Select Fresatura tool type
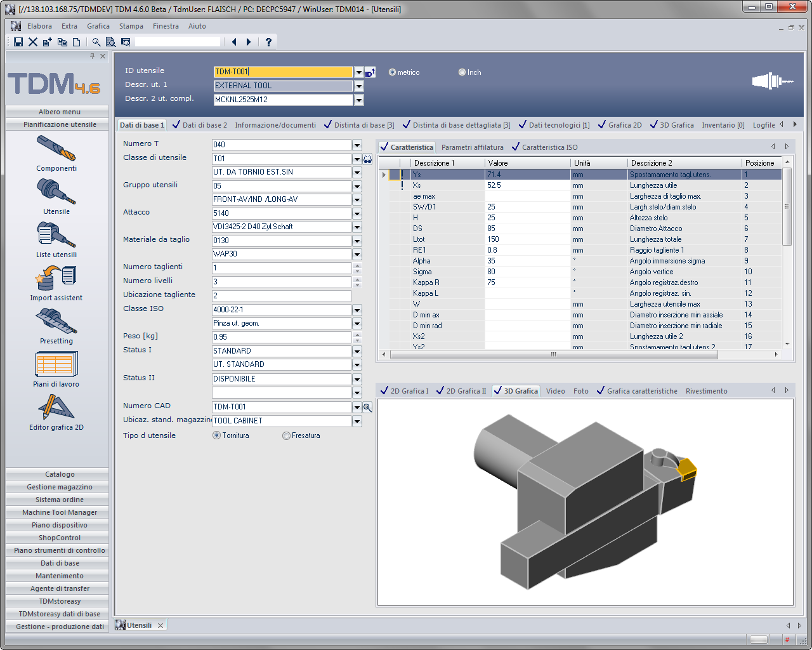 (286, 435)
